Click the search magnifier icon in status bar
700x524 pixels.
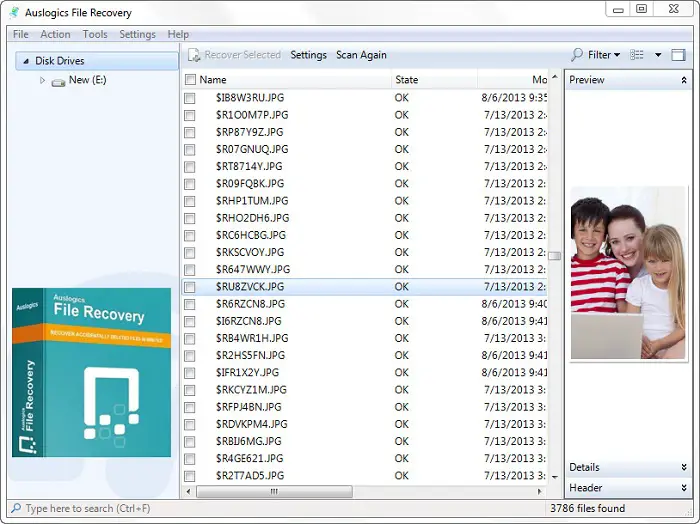pyautogui.click(x=15, y=509)
